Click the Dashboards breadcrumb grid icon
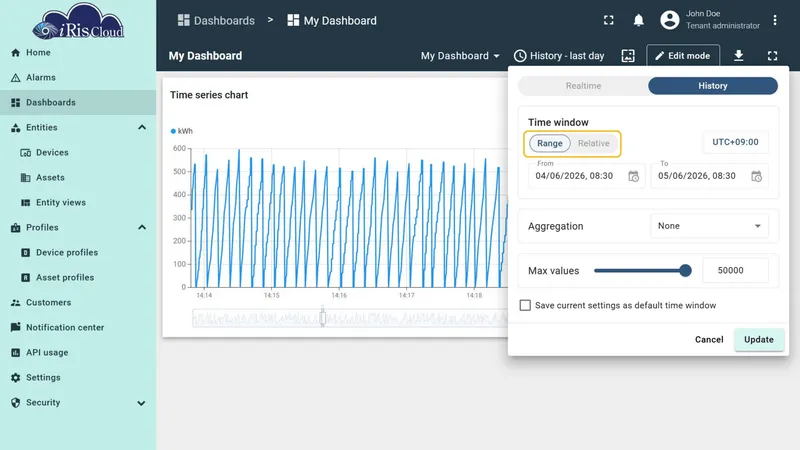This screenshot has height=450, width=800. point(183,20)
